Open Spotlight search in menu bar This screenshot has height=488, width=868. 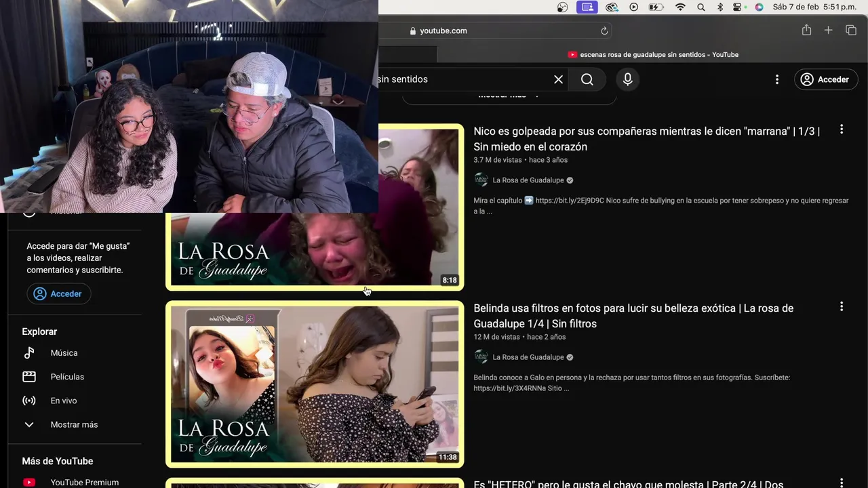pyautogui.click(x=701, y=7)
